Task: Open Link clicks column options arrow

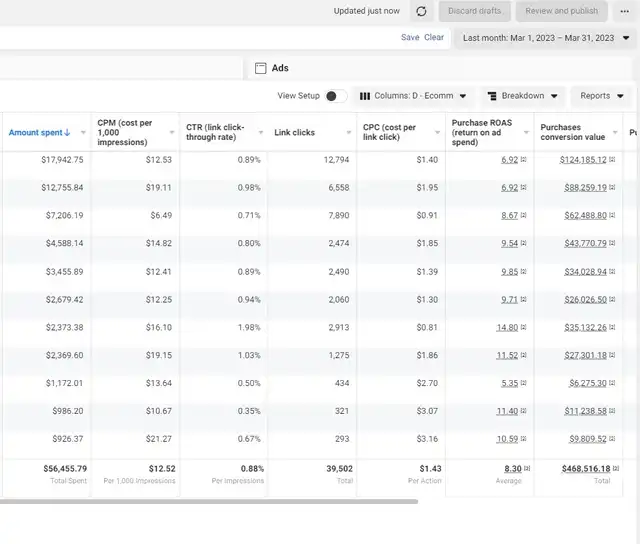Action: [349, 133]
